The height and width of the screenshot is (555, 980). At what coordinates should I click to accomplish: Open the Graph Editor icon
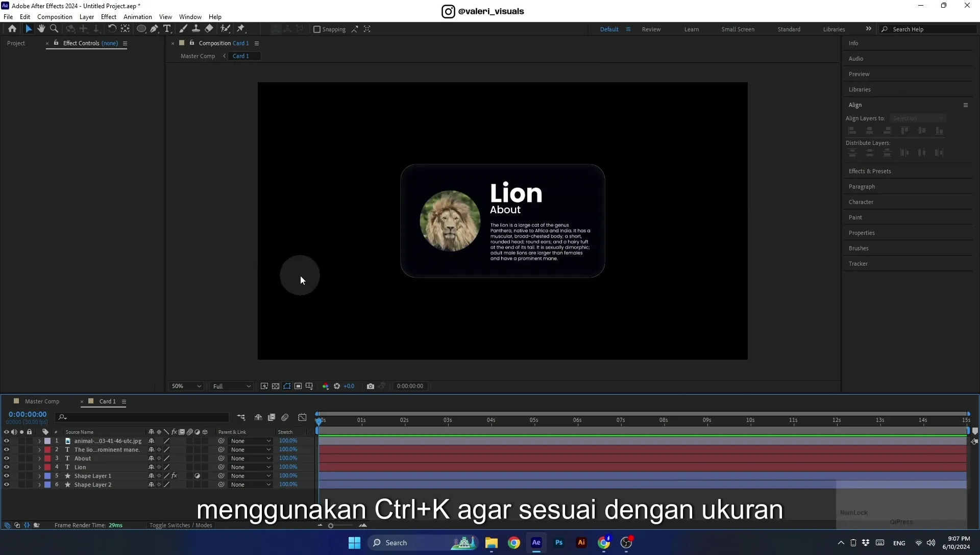tap(302, 417)
